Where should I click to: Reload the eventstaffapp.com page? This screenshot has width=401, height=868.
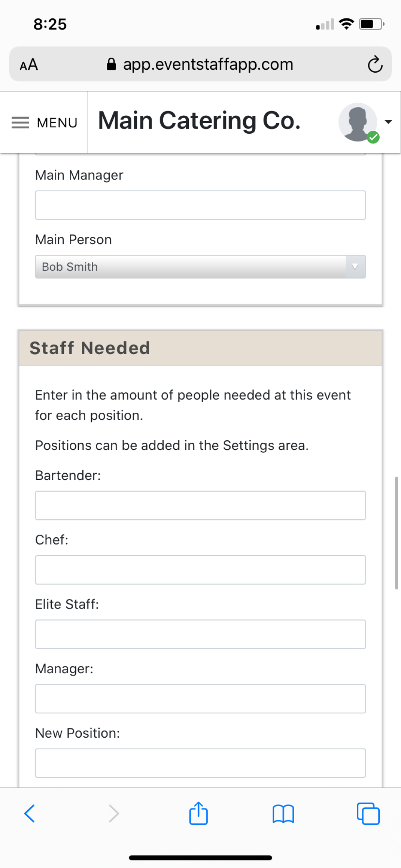pyautogui.click(x=375, y=64)
